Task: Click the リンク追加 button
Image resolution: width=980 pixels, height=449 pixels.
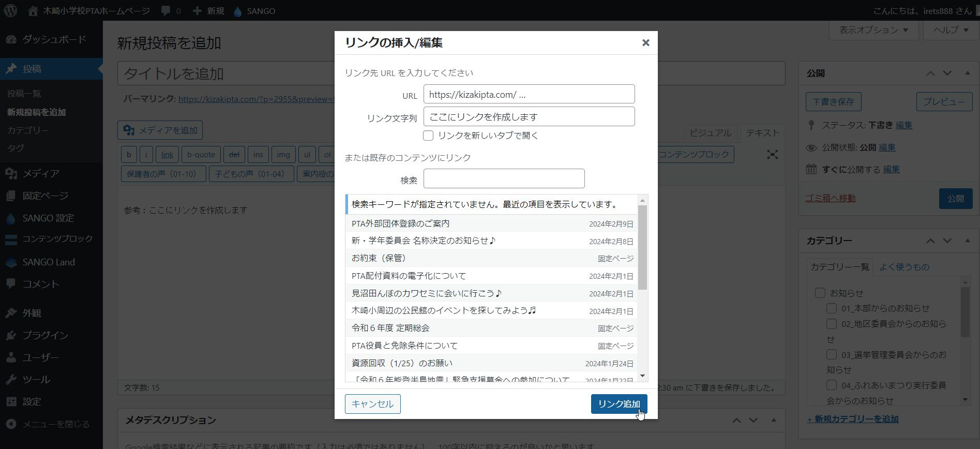Action: pos(619,404)
